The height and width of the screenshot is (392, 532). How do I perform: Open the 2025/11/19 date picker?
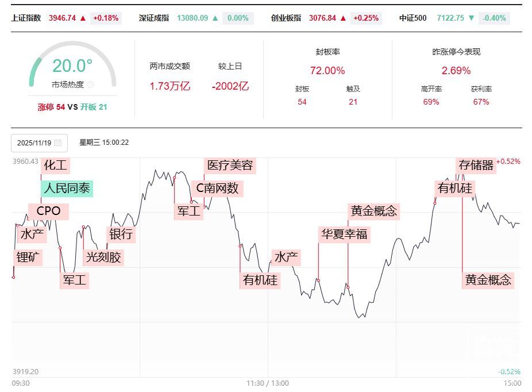[39, 143]
